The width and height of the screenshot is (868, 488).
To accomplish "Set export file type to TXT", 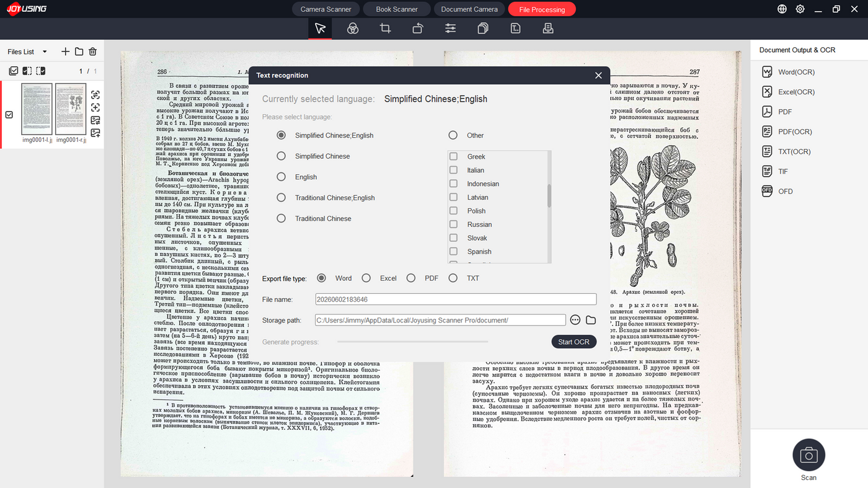I will (x=453, y=278).
